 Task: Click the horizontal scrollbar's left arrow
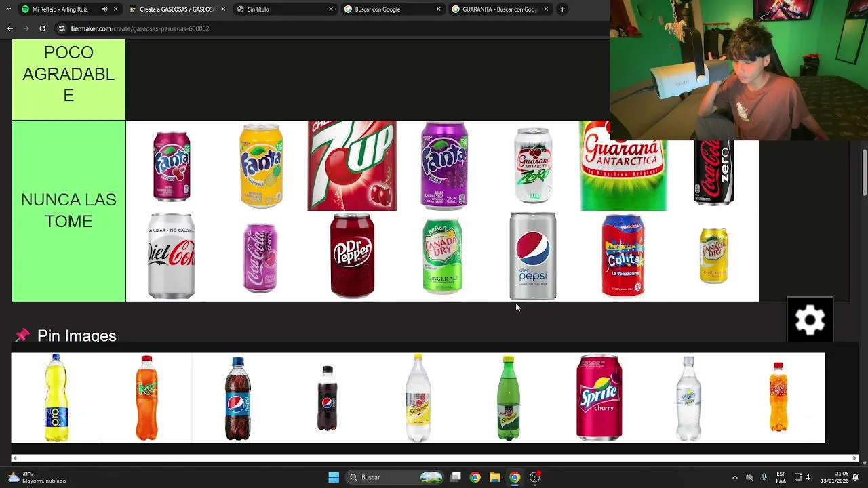[14, 459]
